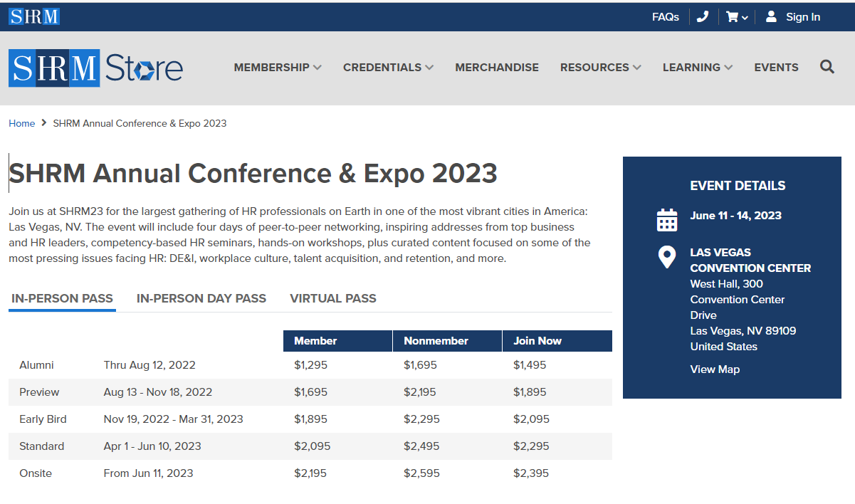855x504 pixels.
Task: Click the SHRM logo in the top bar
Action: coord(33,15)
